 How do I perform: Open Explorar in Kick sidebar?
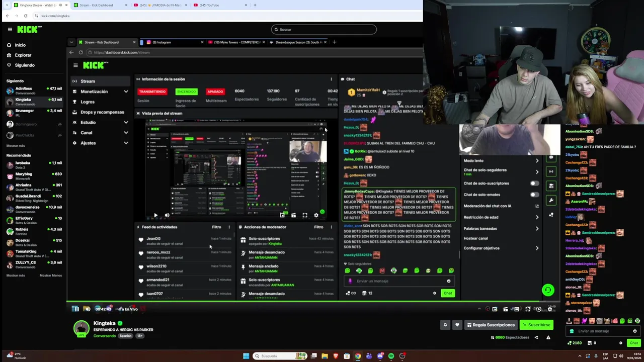(23, 55)
